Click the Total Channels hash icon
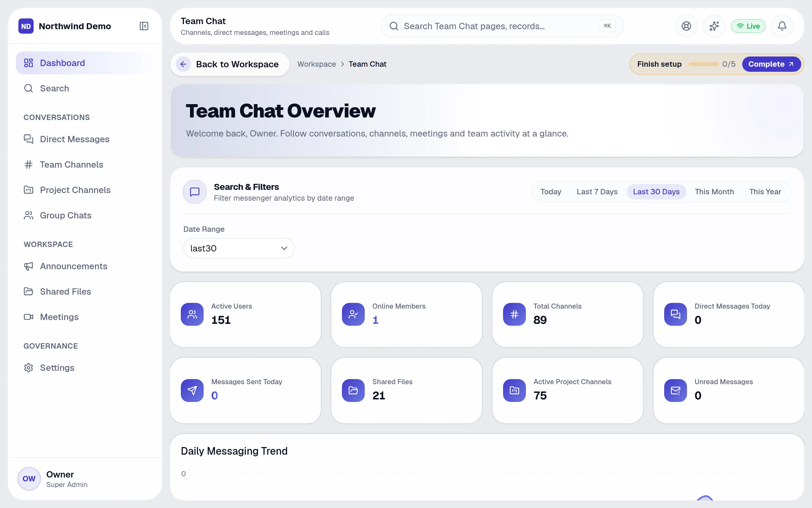 point(514,314)
